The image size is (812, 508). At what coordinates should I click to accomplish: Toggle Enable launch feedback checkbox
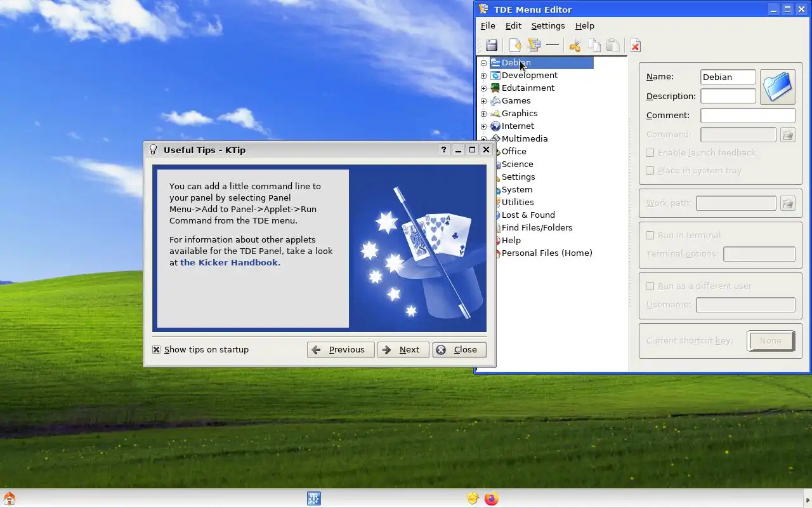[650, 152]
